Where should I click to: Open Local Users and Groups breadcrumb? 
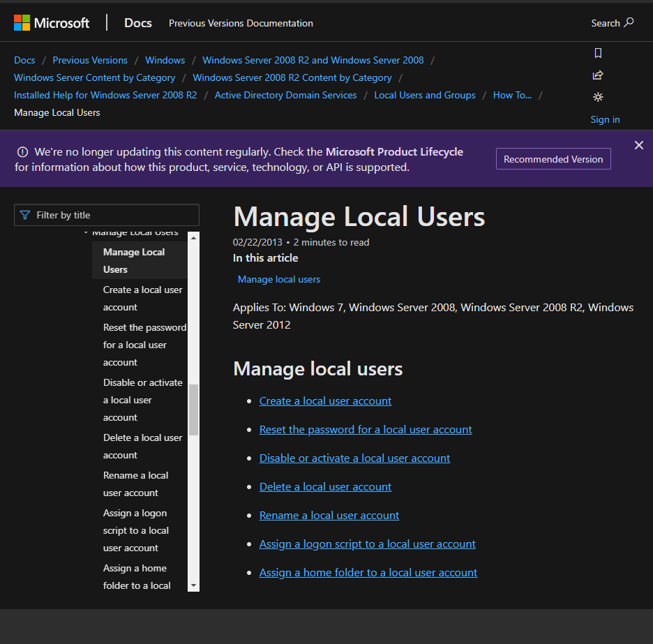(x=425, y=95)
